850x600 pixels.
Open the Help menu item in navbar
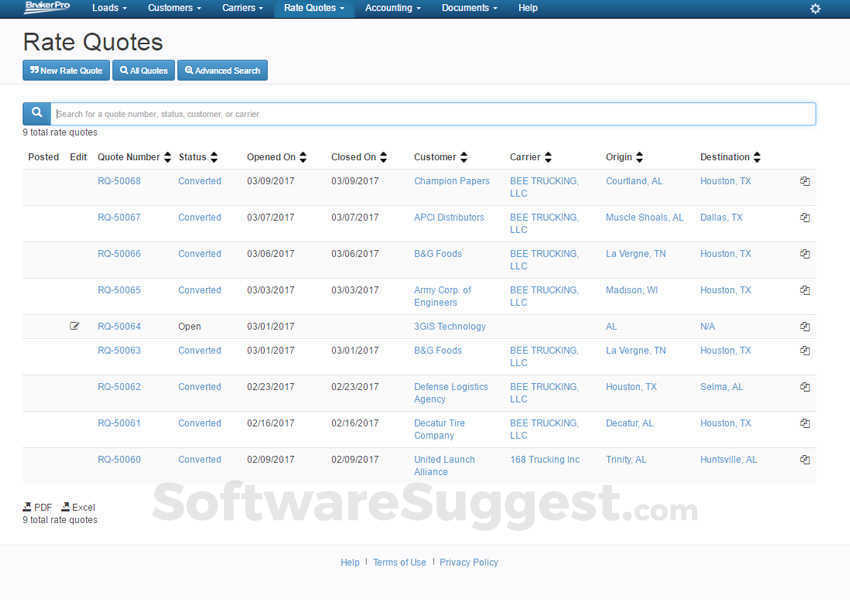527,8
